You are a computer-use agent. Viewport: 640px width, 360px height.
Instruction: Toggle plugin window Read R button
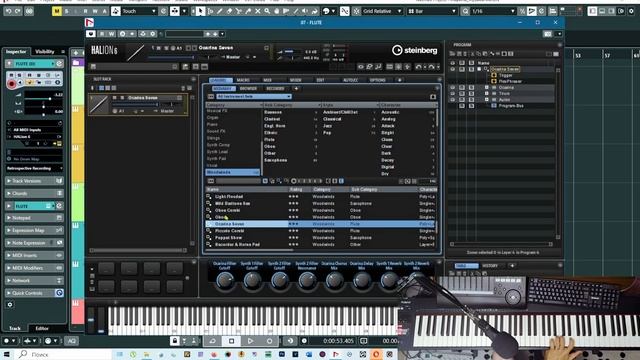click(102, 34)
